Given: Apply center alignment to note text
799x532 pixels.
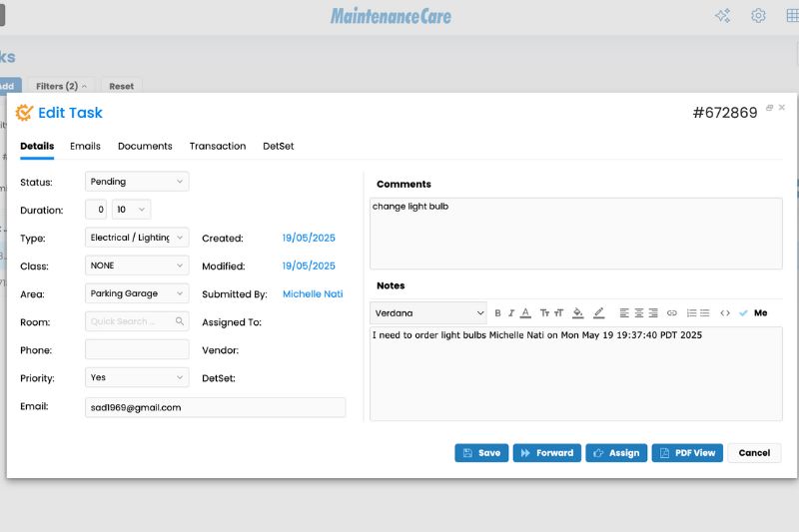Looking at the screenshot, I should (x=639, y=313).
